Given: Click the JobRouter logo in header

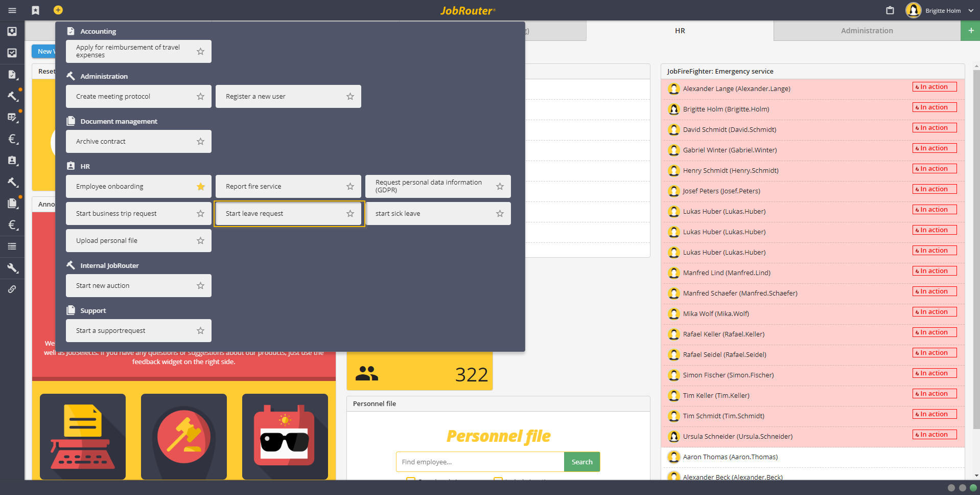Looking at the screenshot, I should coord(468,11).
